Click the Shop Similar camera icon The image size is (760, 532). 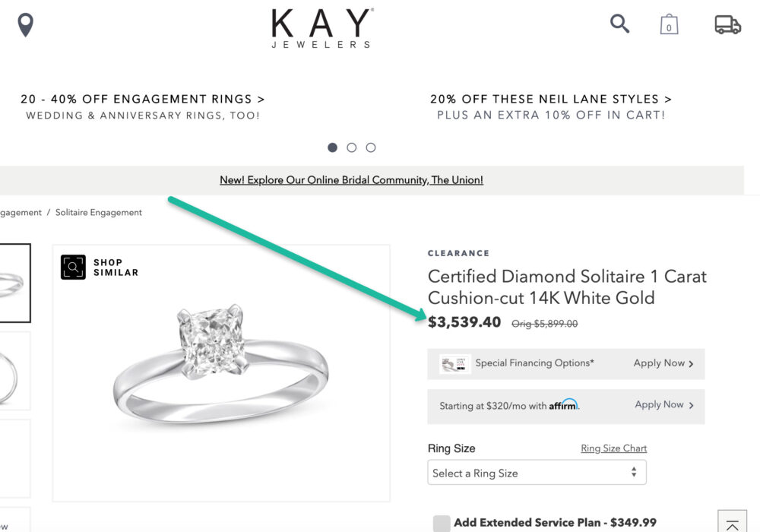point(74,267)
